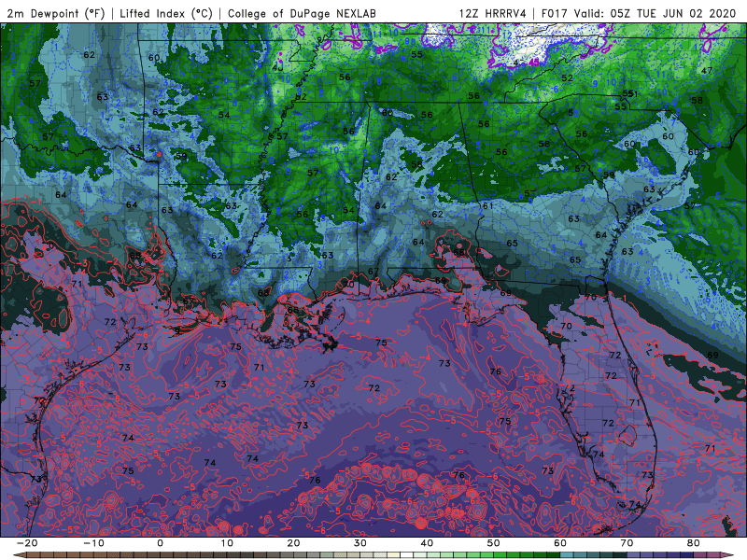Click the '52' dewpoint value on the map

coord(567,78)
